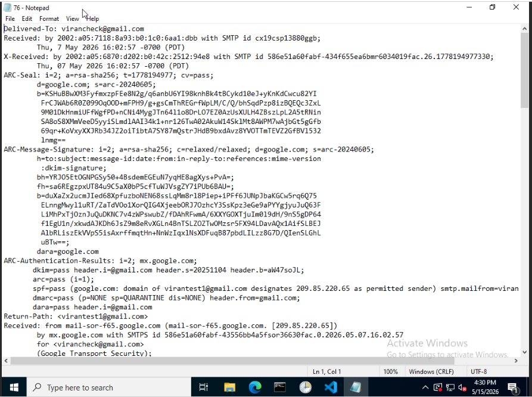Launch Microsoft Edge from the taskbar
Screen dimensions: 532x397
pos(255,387)
